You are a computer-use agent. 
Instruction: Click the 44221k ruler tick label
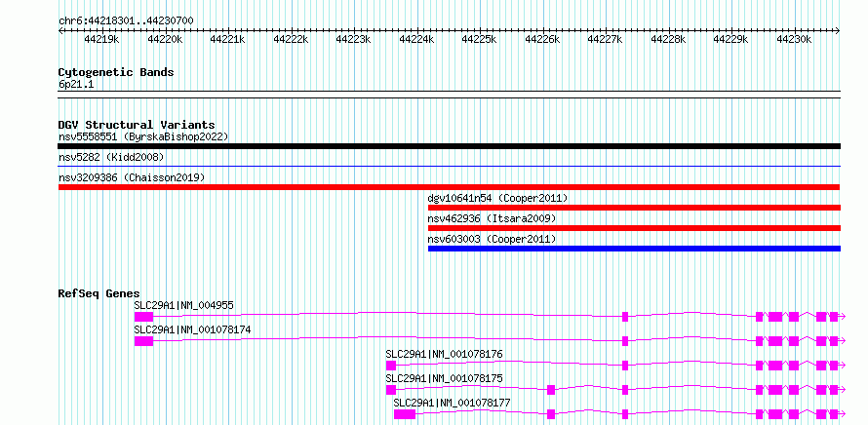227,40
